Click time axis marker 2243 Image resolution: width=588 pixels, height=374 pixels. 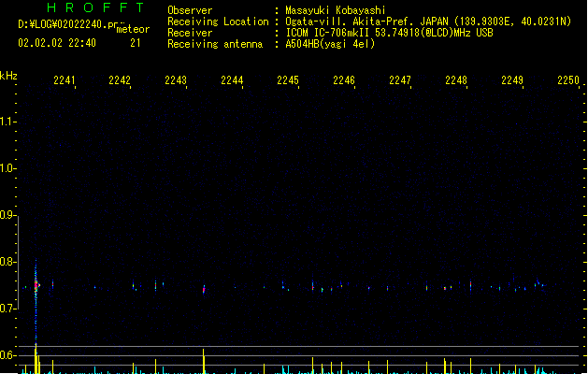[176, 80]
